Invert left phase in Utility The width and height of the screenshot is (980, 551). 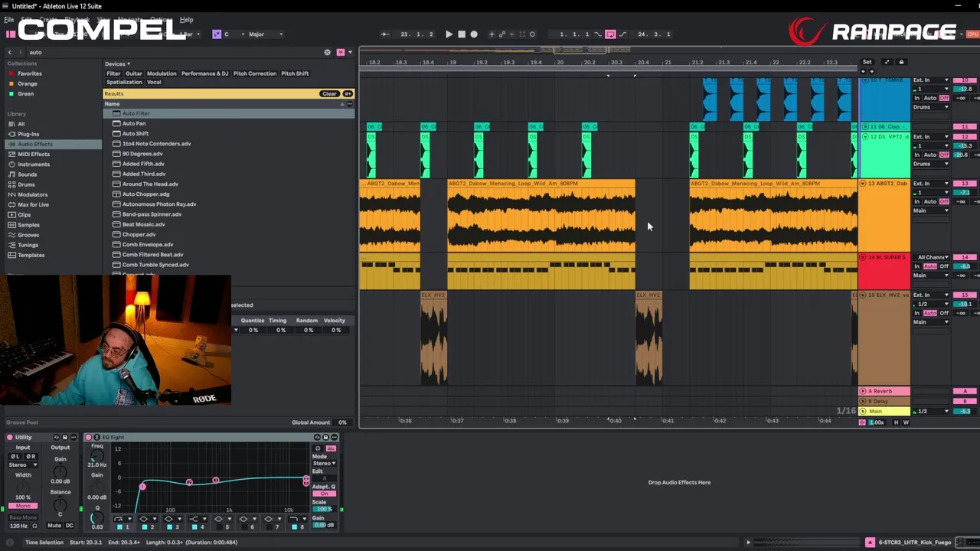(15, 456)
